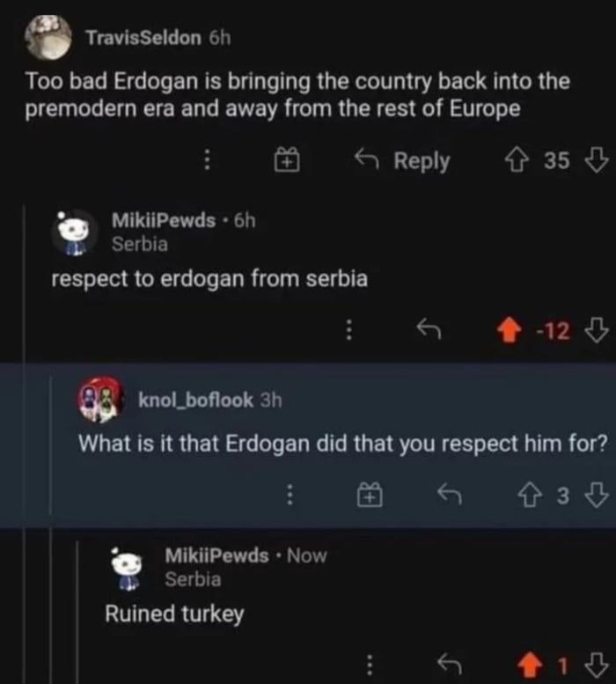Upvote TravisSeldon's comment
Viewport: 616px width, 684px height.
click(517, 160)
